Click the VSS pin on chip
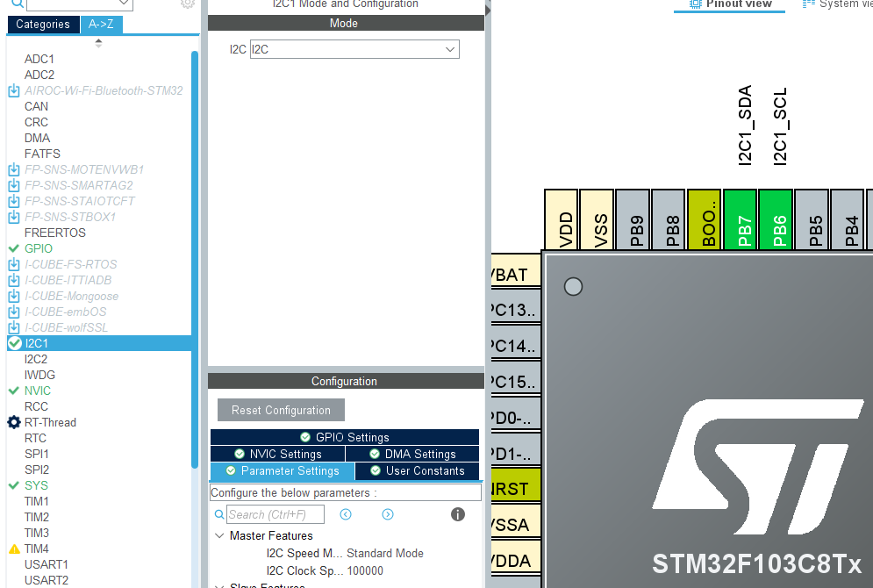This screenshot has height=588, width=873. pyautogui.click(x=597, y=220)
